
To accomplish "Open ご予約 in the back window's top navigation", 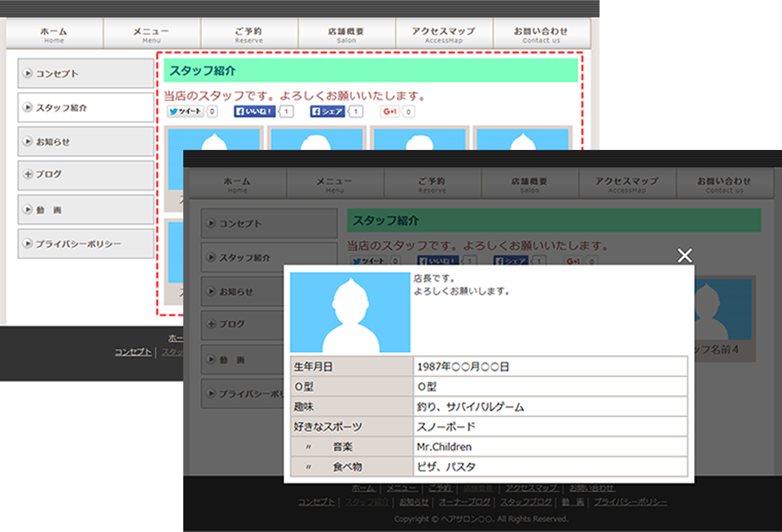I will (x=249, y=34).
